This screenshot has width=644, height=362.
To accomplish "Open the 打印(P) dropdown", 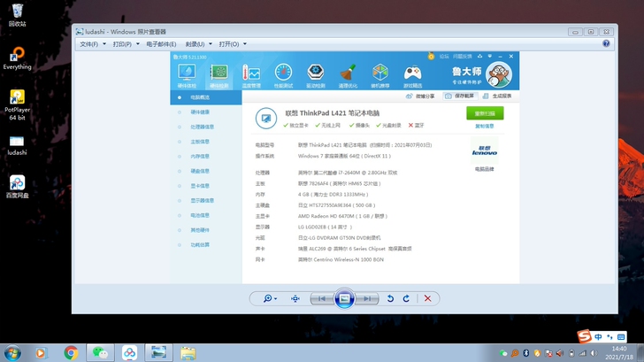I will point(126,44).
